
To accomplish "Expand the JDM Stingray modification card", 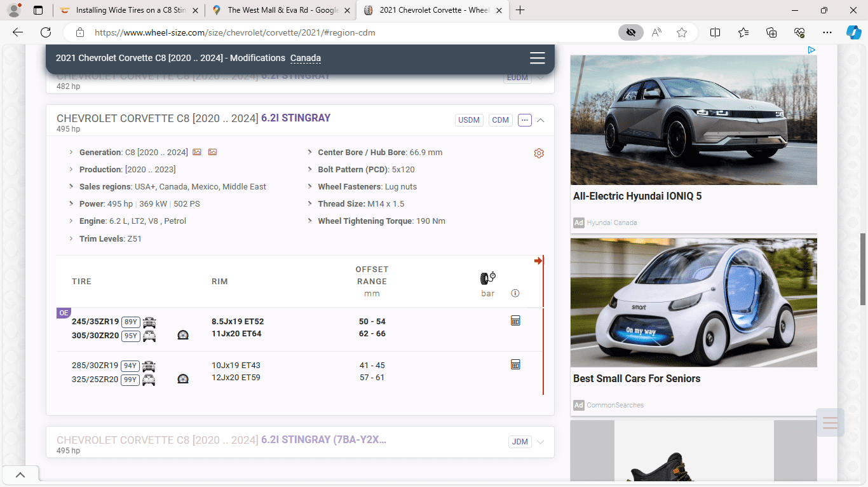I will [x=539, y=441].
